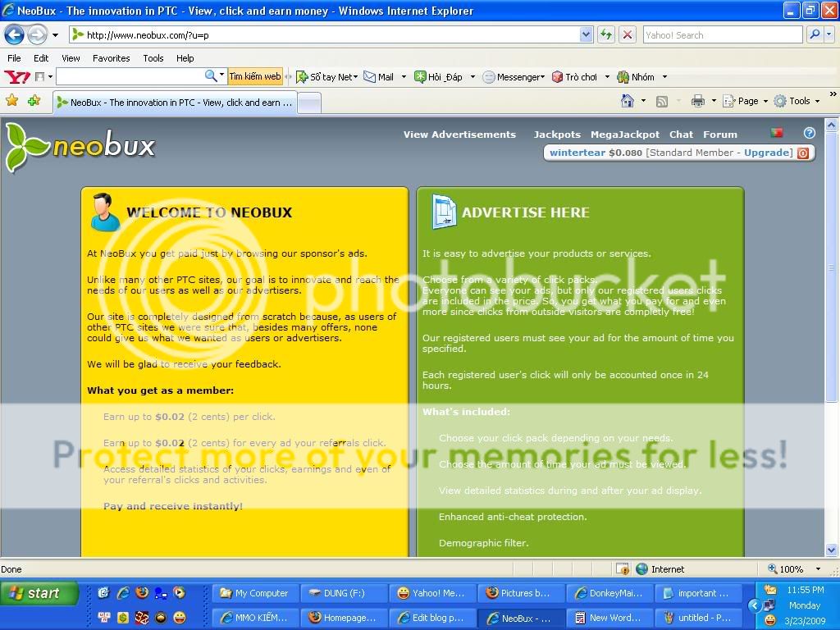Click the search magnifier beside Yahoo! Search box
The image size is (840, 630).
click(x=815, y=34)
